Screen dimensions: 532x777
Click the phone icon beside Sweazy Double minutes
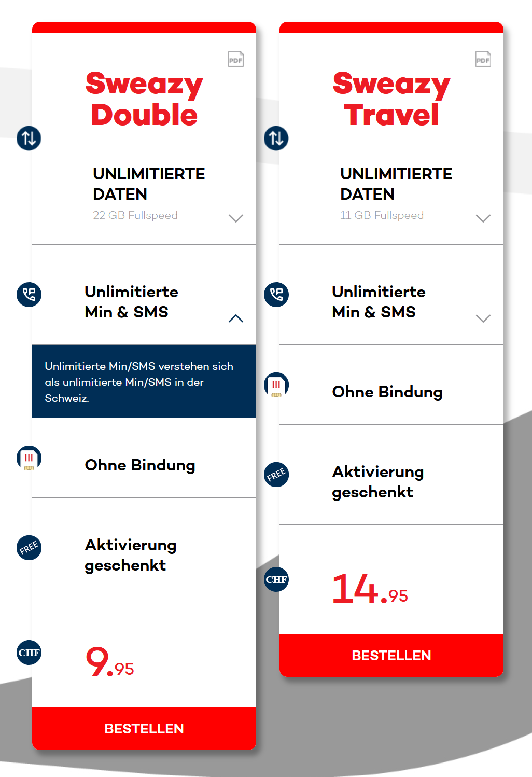[x=29, y=295]
